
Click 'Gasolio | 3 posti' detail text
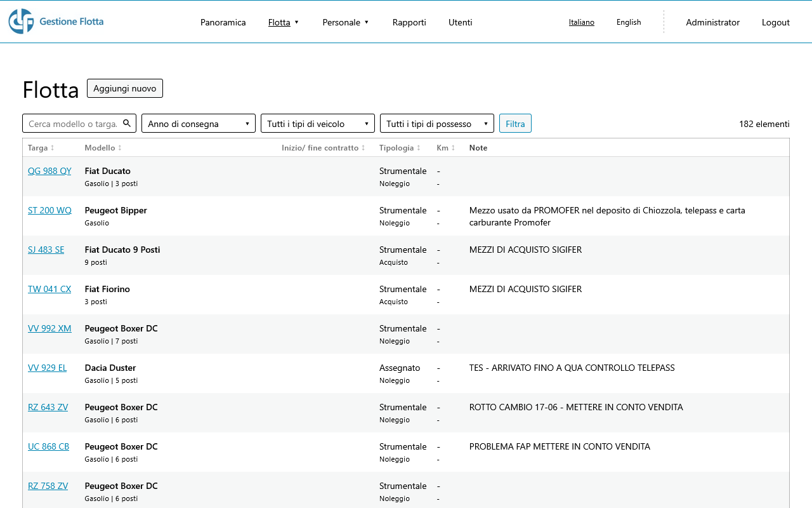click(111, 184)
